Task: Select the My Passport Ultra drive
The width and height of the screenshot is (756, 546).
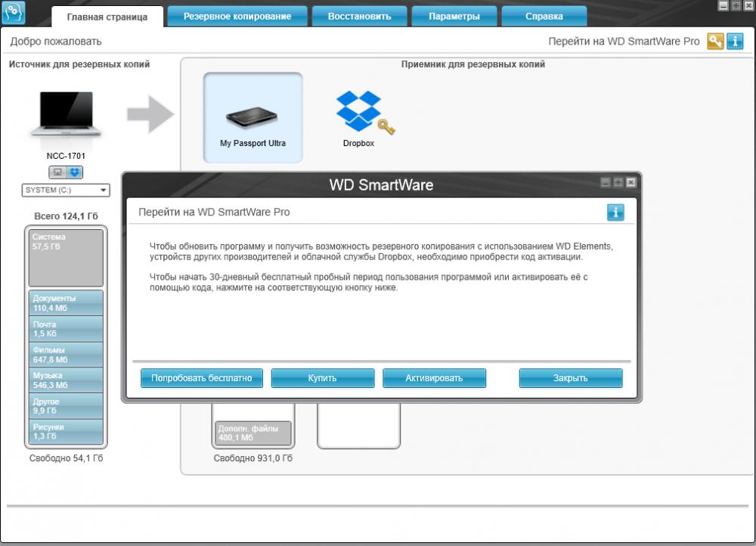Action: tap(253, 118)
